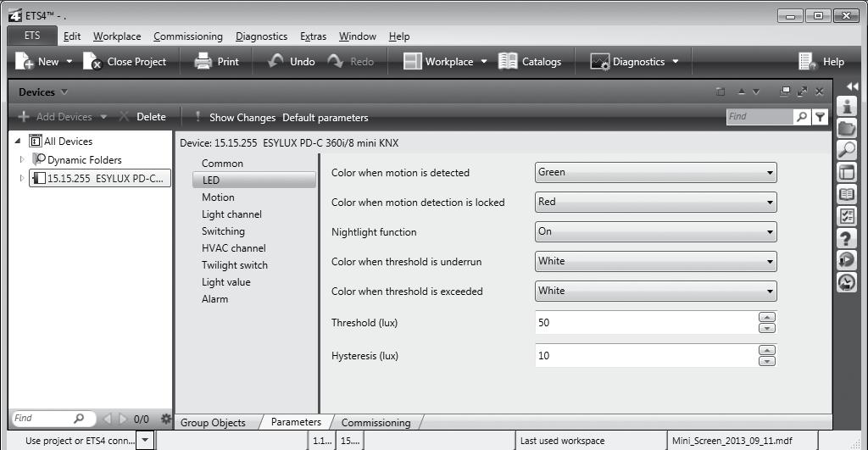This screenshot has width=868, height=450.
Task: Select the HVAC channel parameter page
Action: click(x=234, y=248)
